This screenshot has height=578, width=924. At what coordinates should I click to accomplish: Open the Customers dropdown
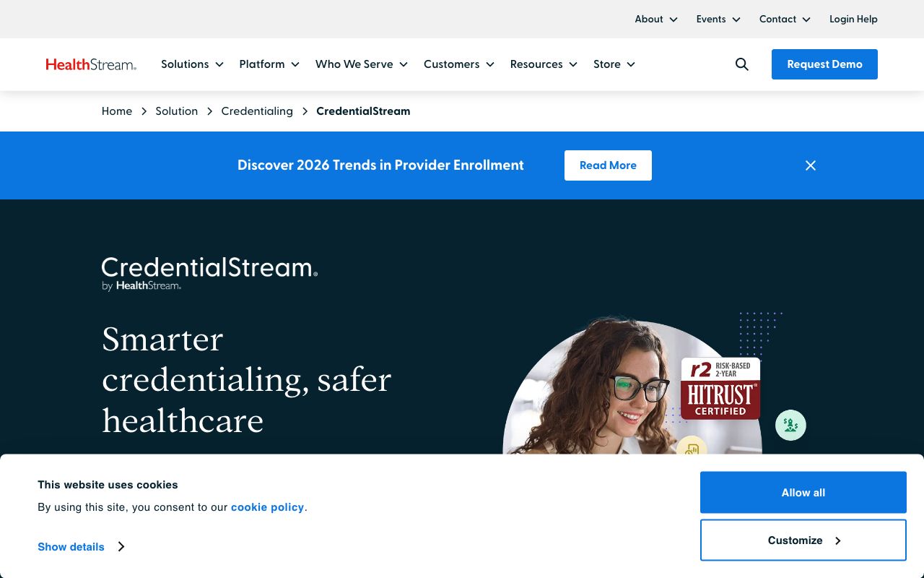(459, 64)
